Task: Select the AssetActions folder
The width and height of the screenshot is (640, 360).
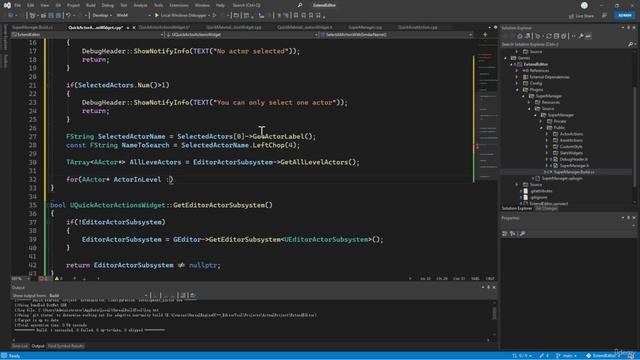Action: pos(571,140)
